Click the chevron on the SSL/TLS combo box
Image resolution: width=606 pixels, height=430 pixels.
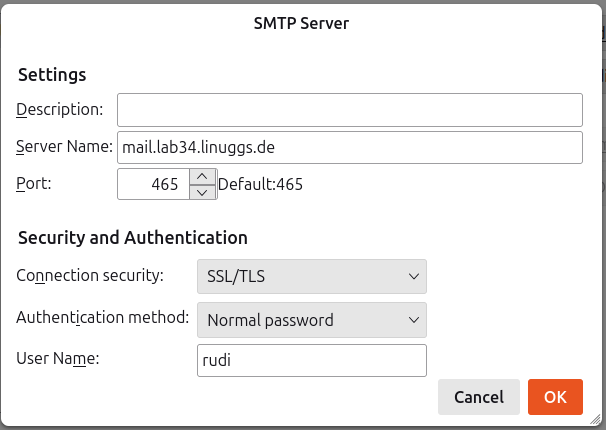pyautogui.click(x=413, y=275)
